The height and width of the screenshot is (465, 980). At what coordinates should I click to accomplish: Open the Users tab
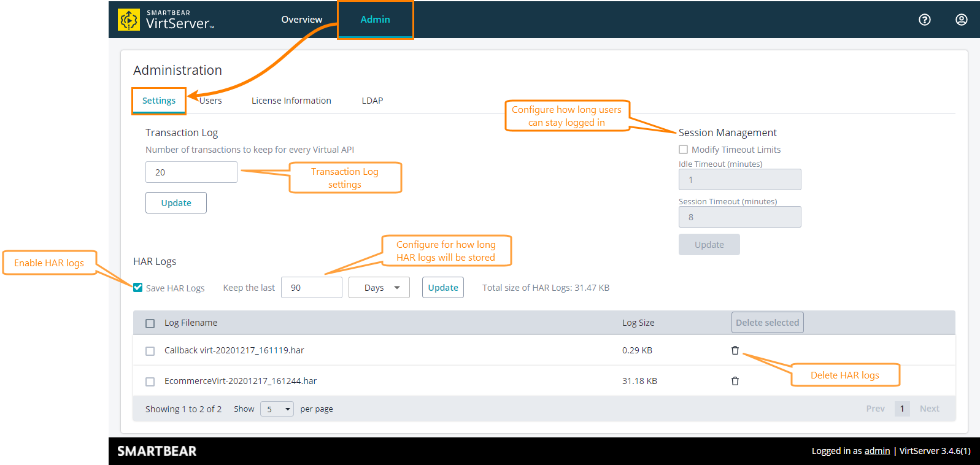coord(210,101)
